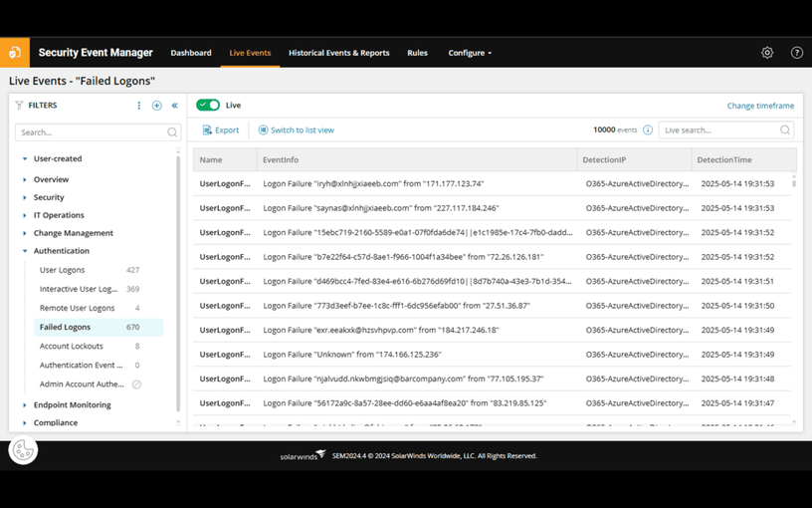The image size is (812, 508).
Task: Select the event from "171.177.123.74"
Action: [492, 183]
